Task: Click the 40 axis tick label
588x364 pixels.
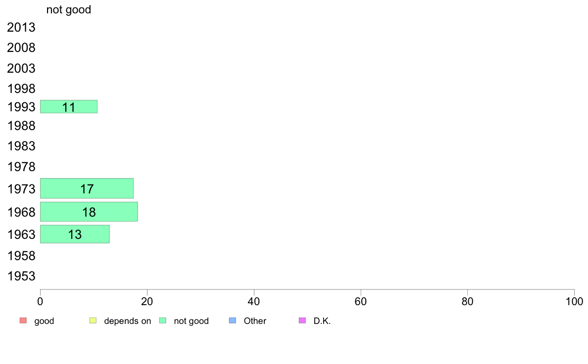Action: [x=254, y=301]
